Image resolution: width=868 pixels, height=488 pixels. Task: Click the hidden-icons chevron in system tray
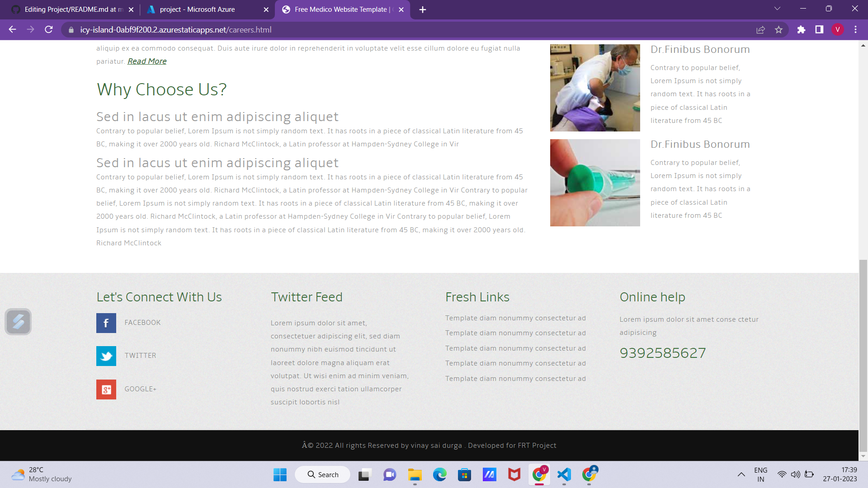pos(741,474)
